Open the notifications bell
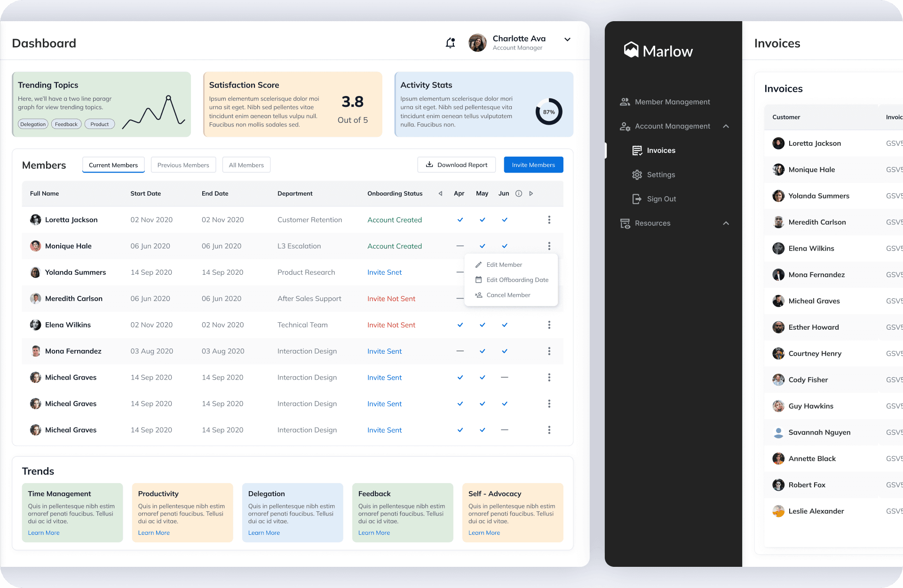This screenshot has height=588, width=903. coord(450,43)
